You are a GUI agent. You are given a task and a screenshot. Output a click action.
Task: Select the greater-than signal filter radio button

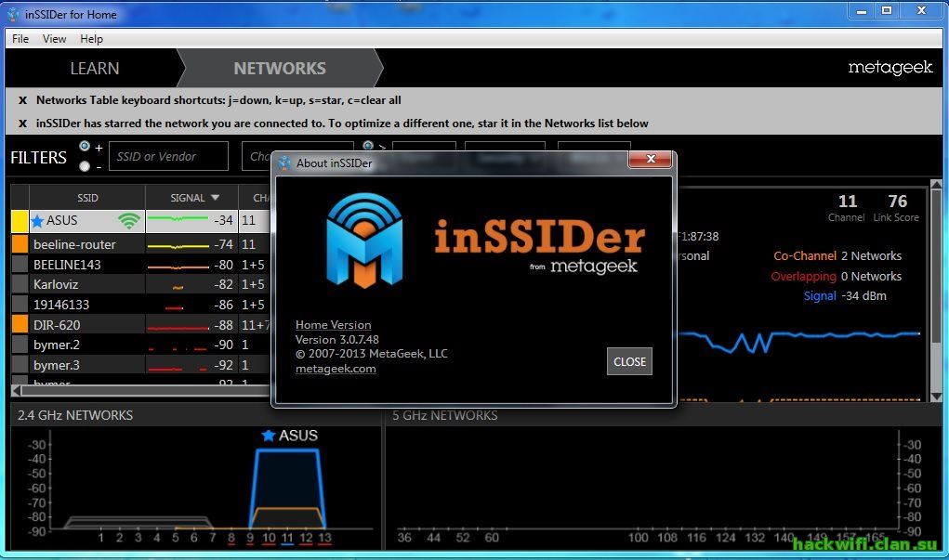(367, 145)
